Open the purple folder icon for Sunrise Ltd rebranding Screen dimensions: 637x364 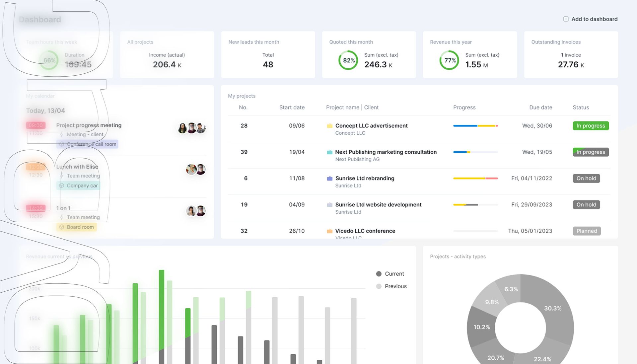point(329,178)
